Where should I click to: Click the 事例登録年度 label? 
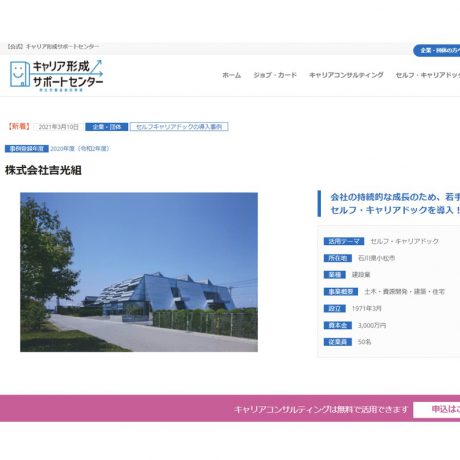[27, 149]
